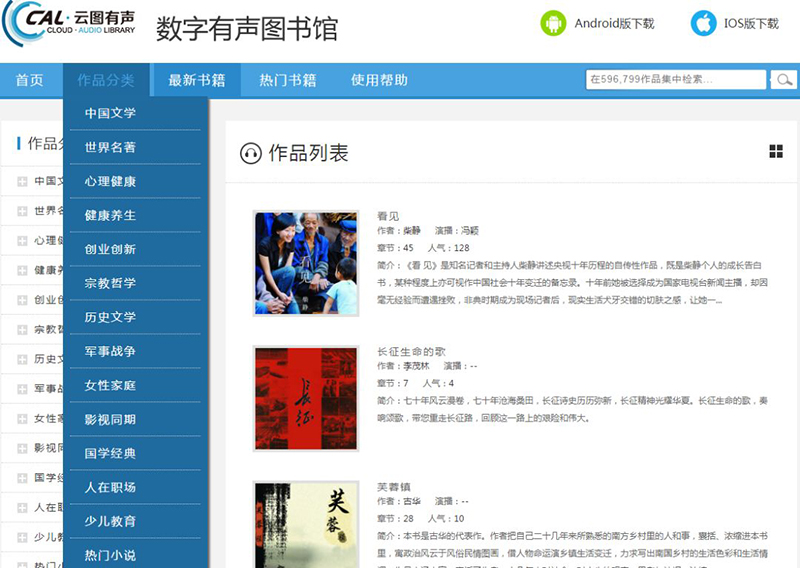The image size is (800, 568).
Task: Open the book title 看见
Action: [388, 216]
